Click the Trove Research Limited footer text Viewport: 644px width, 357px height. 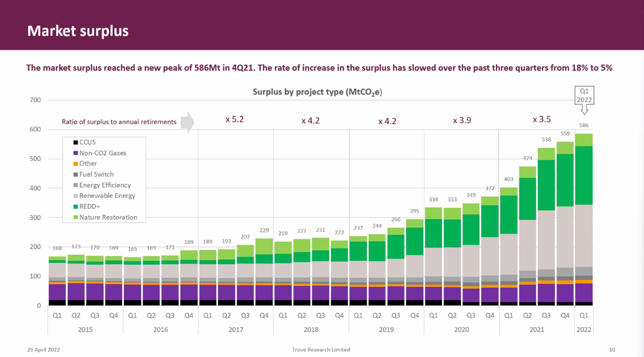(x=320, y=349)
